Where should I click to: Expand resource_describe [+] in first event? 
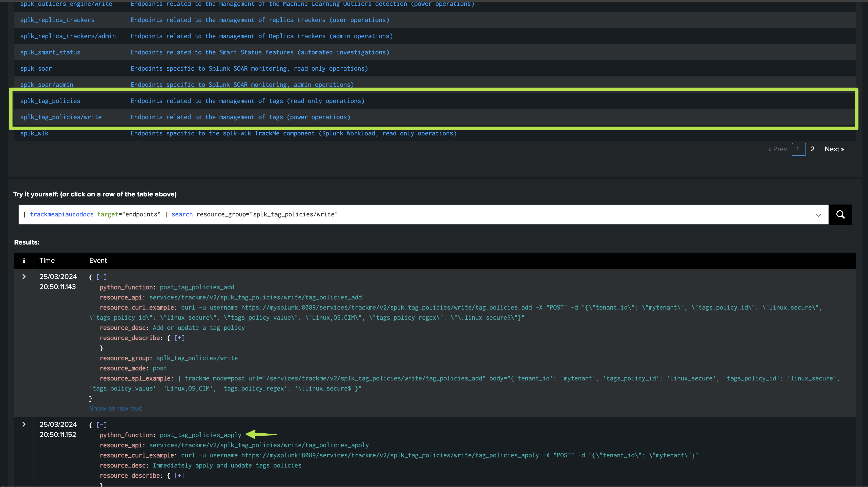[x=179, y=338]
